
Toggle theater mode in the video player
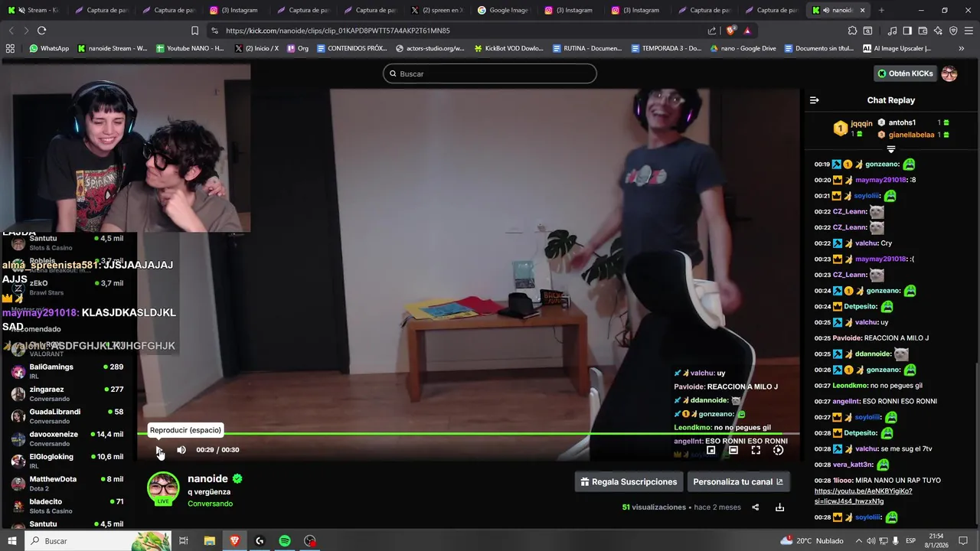pos(733,450)
